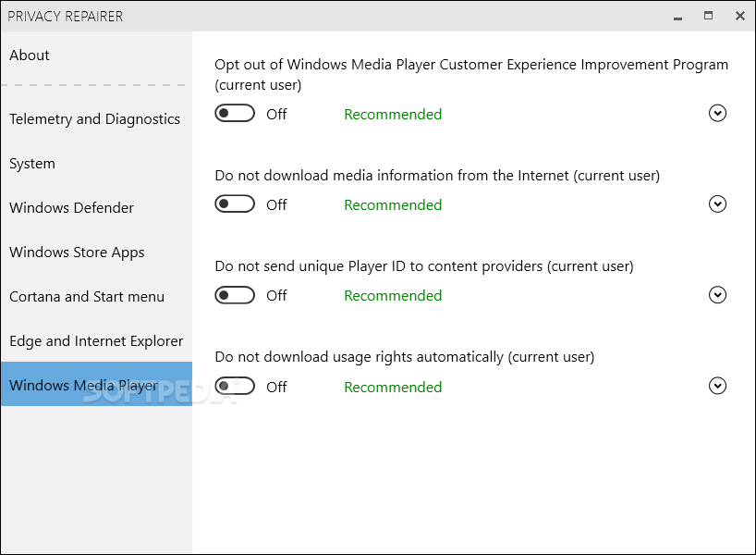Click the 'Do not send unique Player ID' text
The height and width of the screenshot is (555, 756).
tap(424, 266)
